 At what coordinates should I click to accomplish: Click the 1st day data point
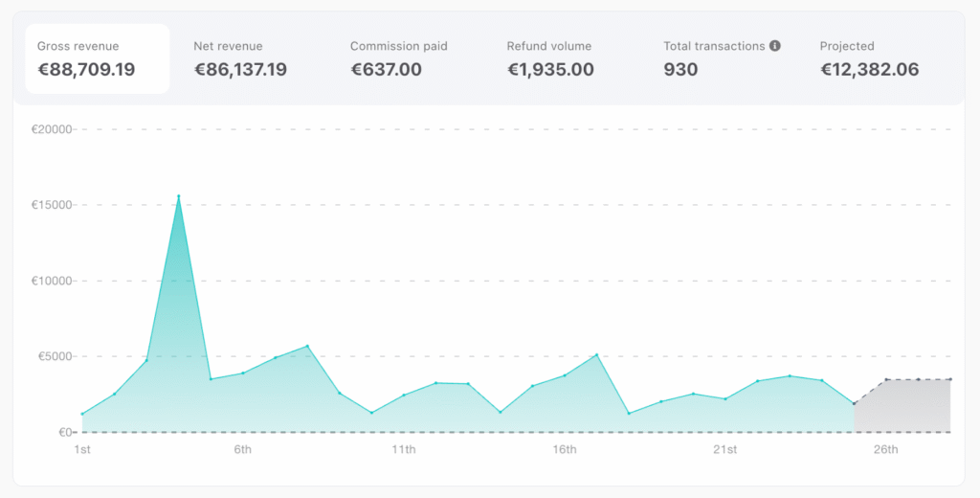pos(82,414)
